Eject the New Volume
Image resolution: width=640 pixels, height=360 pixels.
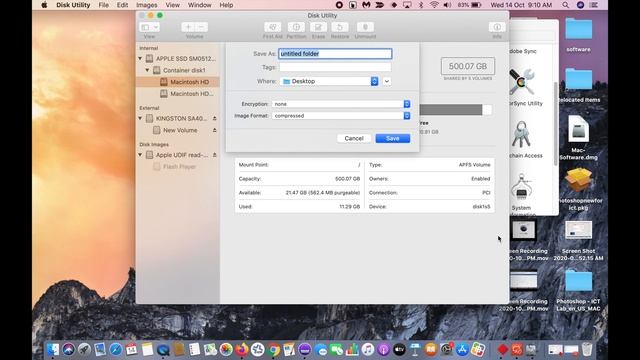214,130
